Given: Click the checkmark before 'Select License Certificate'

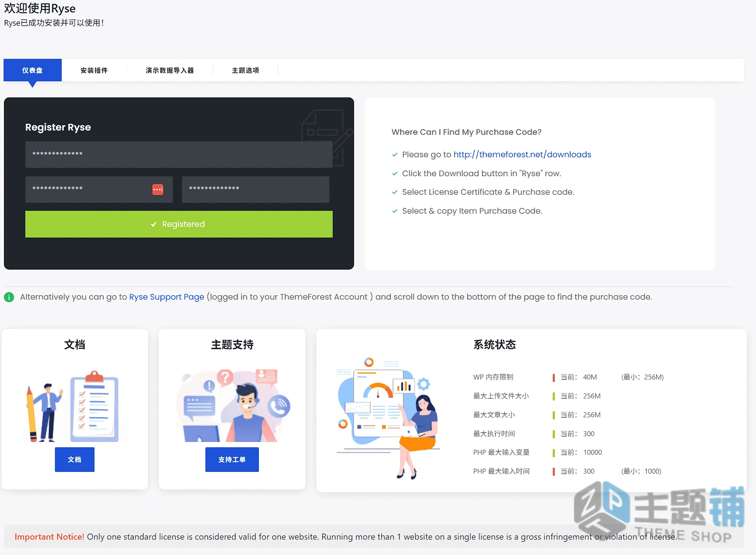Looking at the screenshot, I should [395, 192].
